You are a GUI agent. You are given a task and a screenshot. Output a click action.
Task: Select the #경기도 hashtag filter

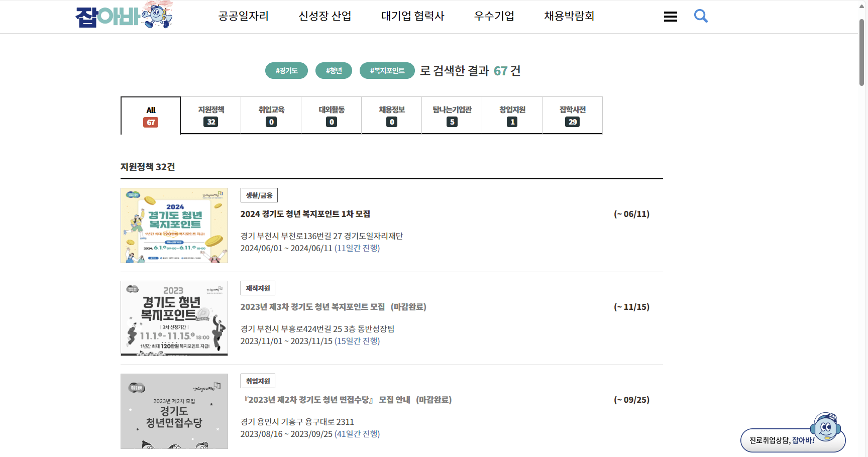coord(286,70)
